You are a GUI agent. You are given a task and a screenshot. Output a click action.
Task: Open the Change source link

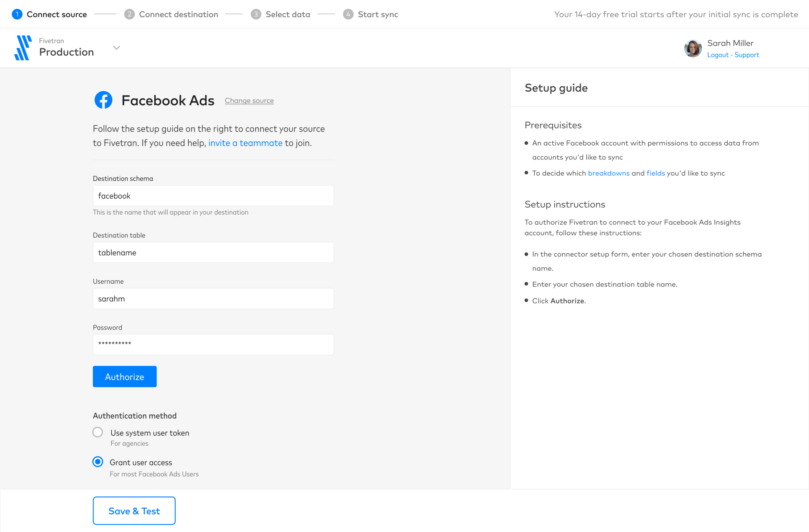pos(249,101)
